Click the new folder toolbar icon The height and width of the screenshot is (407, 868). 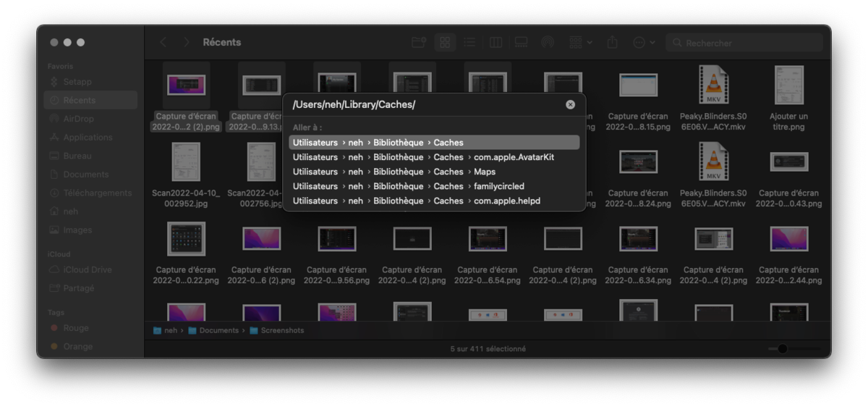pos(419,43)
